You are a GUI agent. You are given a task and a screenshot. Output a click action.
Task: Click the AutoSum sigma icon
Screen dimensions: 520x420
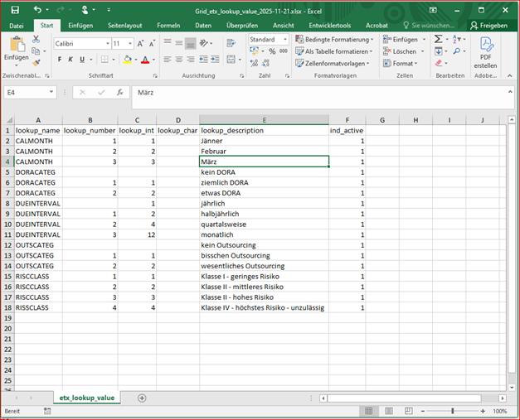(439, 39)
